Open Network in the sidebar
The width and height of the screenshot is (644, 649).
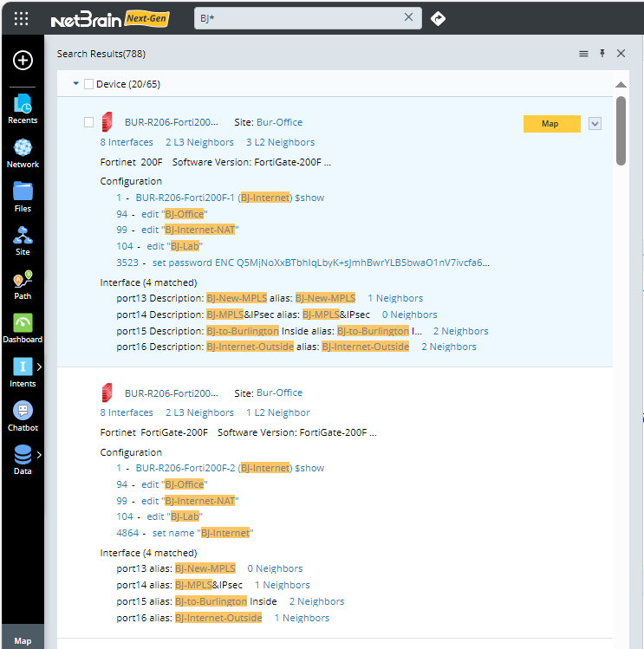click(23, 153)
